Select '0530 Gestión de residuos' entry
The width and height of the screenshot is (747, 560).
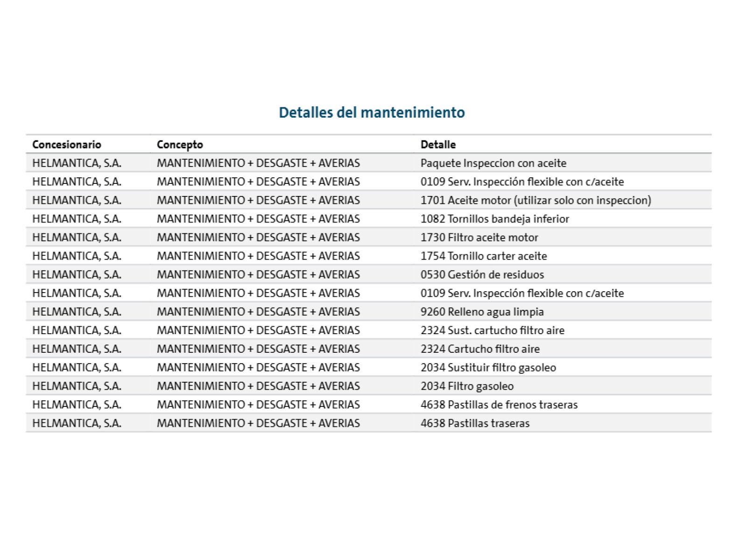(482, 274)
